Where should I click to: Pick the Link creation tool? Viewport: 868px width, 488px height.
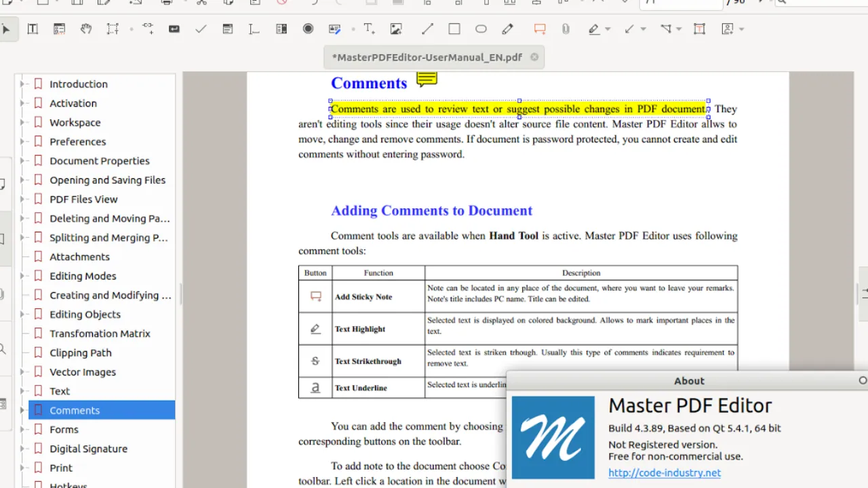click(148, 29)
